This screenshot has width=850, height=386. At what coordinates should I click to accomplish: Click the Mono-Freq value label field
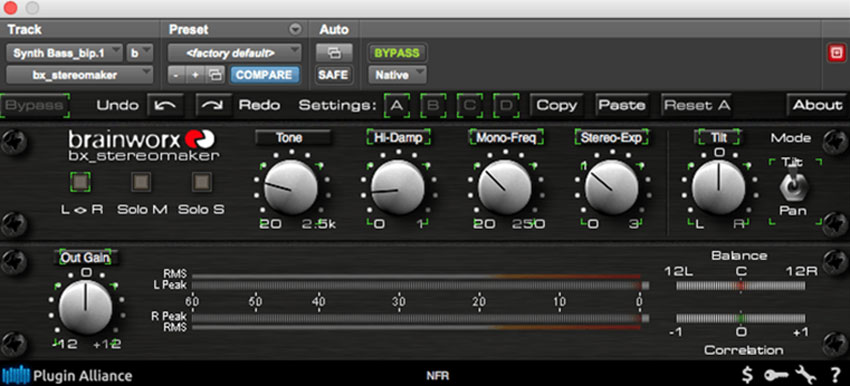[506, 138]
